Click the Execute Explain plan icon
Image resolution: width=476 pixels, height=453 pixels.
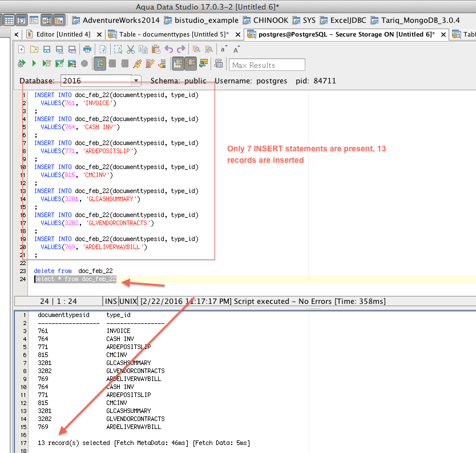pos(47,63)
